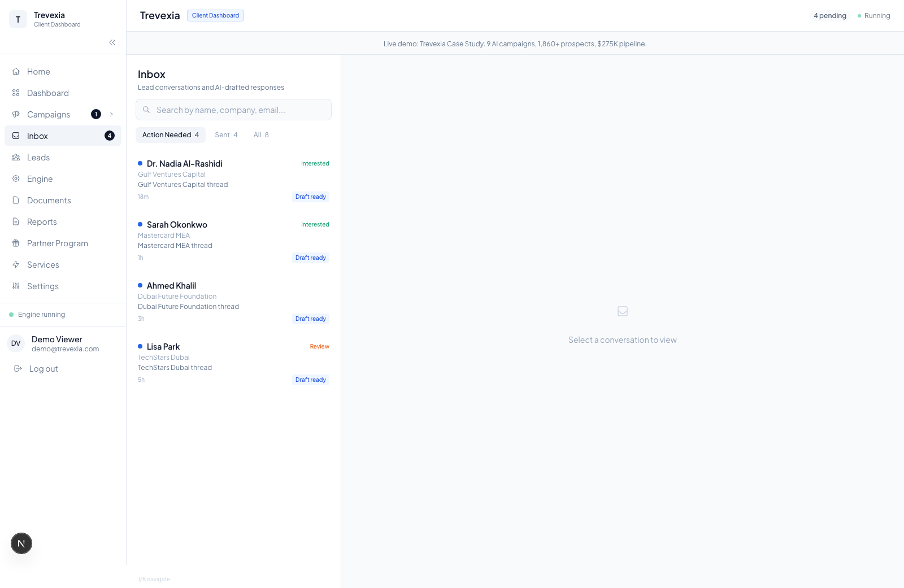Click the 4 pending pill
904x588 pixels.
(x=830, y=16)
